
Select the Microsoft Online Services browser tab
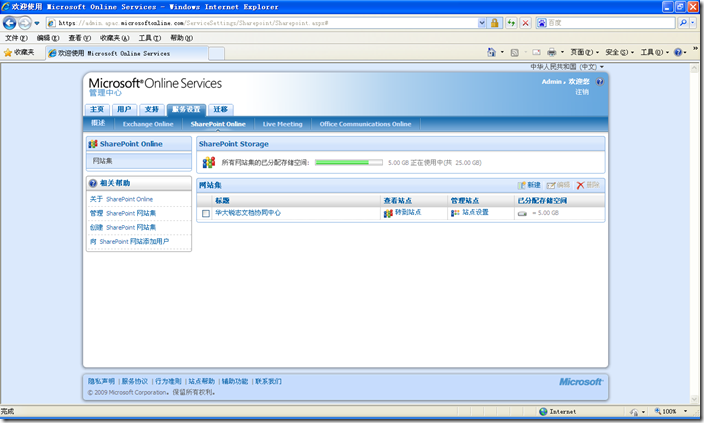127,53
